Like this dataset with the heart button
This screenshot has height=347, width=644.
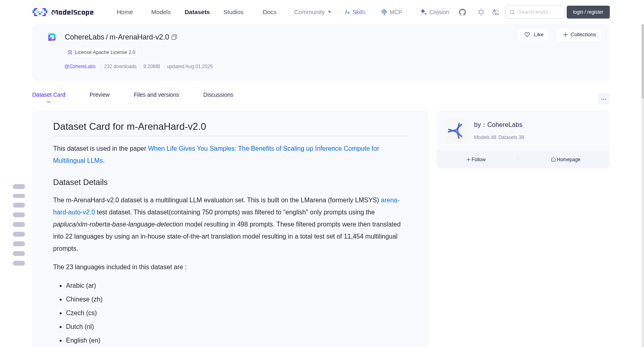point(533,35)
